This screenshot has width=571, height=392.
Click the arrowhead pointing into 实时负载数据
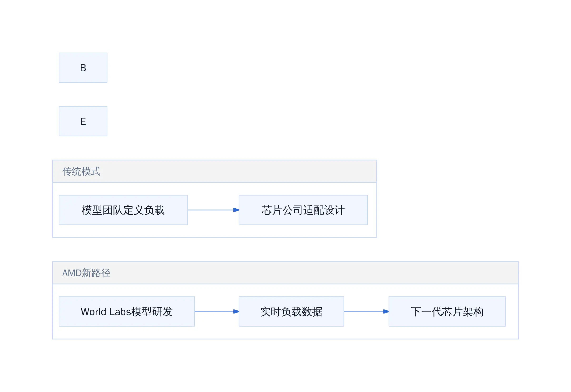pos(236,312)
